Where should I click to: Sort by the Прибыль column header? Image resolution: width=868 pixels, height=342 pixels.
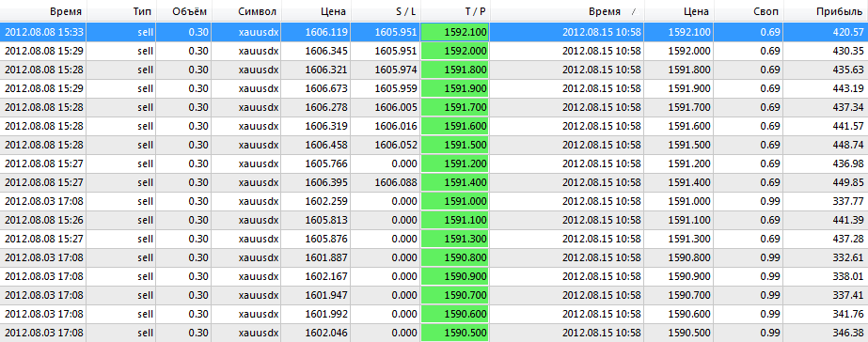826,11
